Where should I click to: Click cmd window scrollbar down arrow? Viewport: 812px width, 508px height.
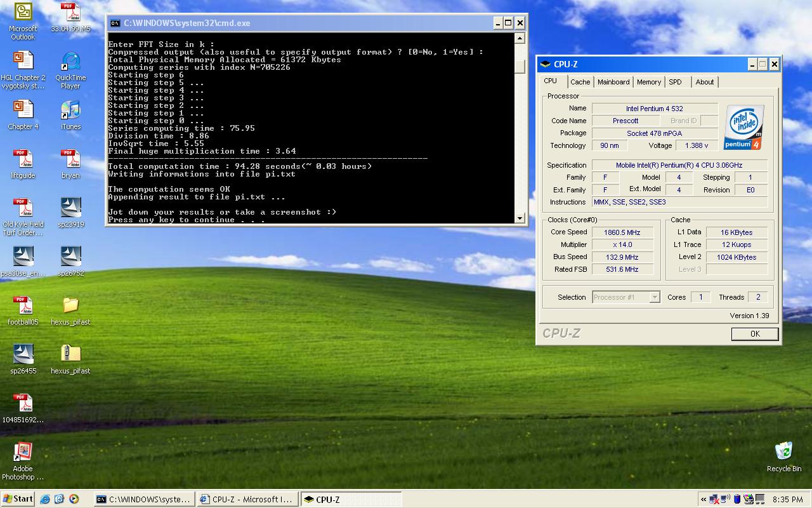pyautogui.click(x=520, y=218)
